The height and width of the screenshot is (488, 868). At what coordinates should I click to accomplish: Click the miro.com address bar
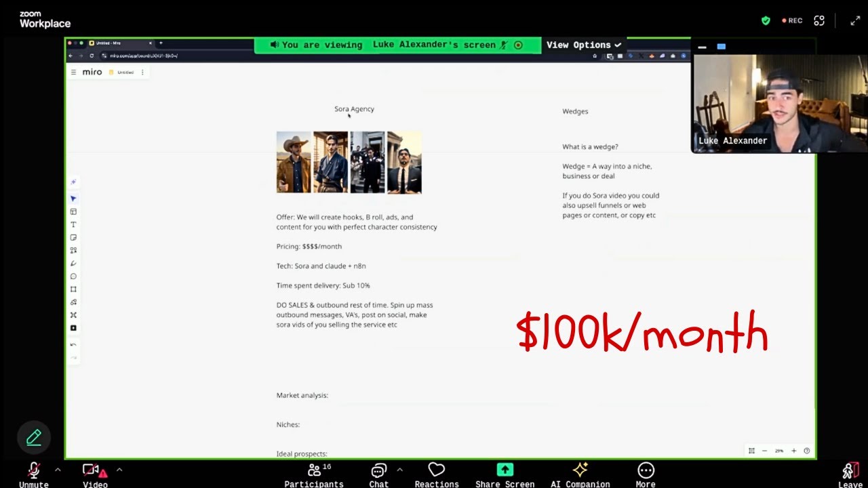coord(144,56)
